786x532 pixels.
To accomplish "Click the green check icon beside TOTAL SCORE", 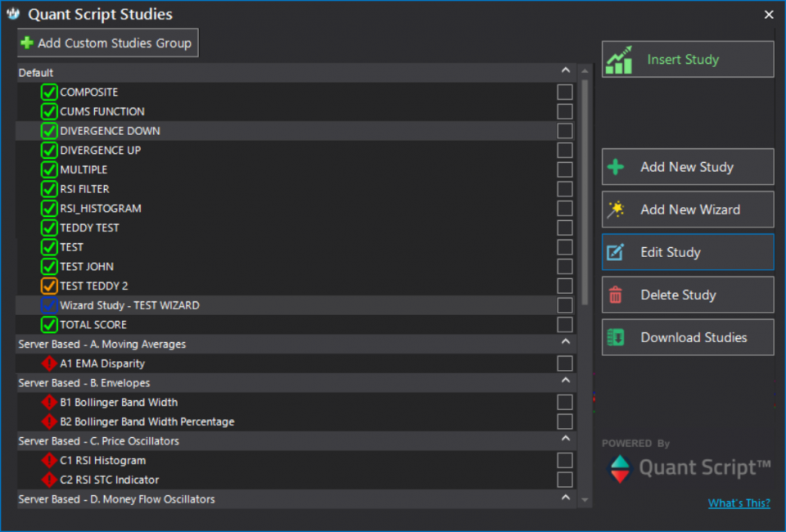I will click(48, 325).
